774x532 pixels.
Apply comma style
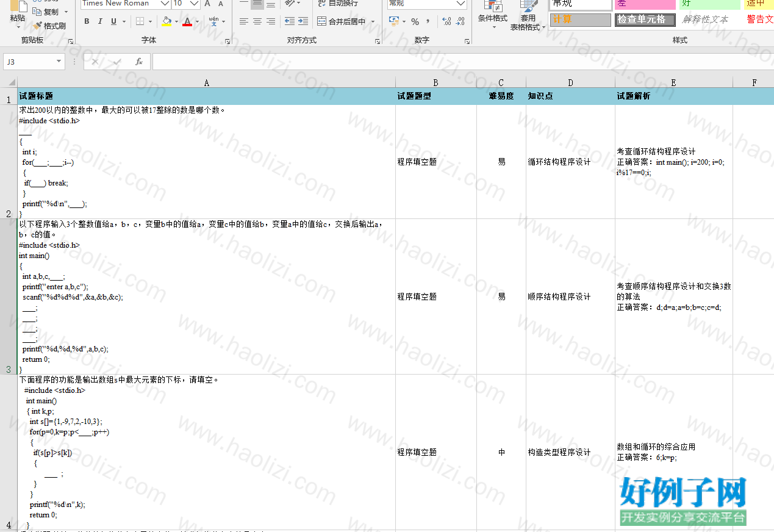pyautogui.click(x=428, y=21)
